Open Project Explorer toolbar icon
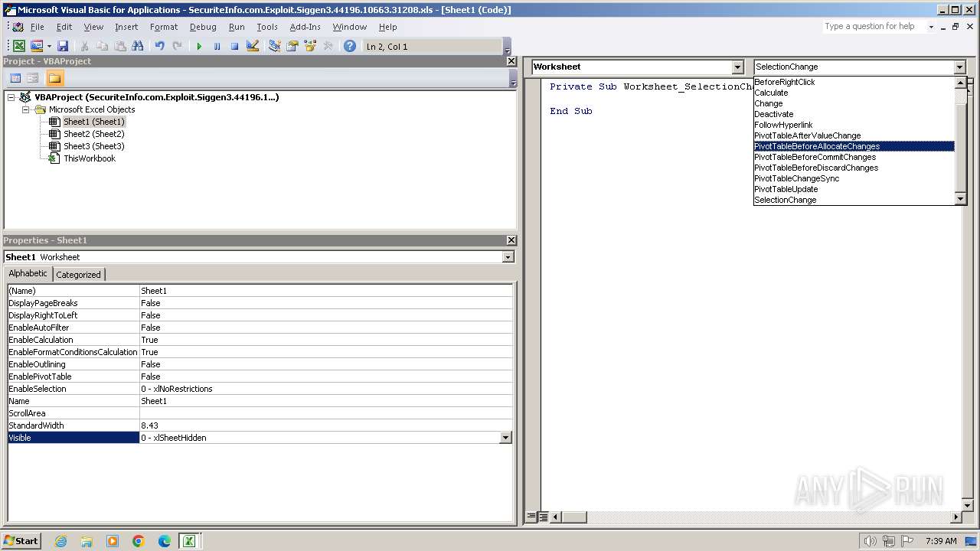This screenshot has height=551, width=980. (274, 46)
